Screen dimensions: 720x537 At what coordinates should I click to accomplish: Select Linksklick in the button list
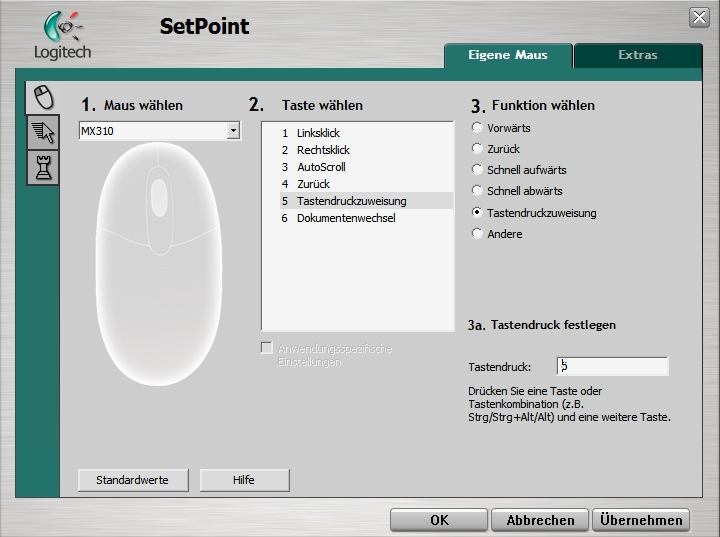[x=366, y=133]
